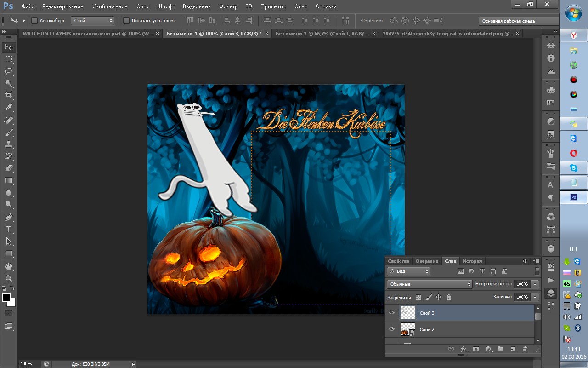The width and height of the screenshot is (588, 368).
Task: Open the Фильтр menu
Action: (228, 6)
